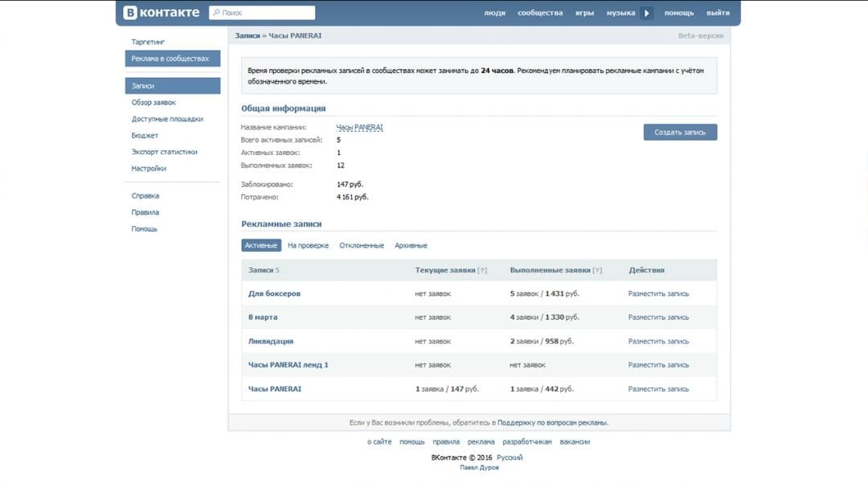The width and height of the screenshot is (868, 488).
Task: Open разработчикам footer link
Action: (x=527, y=442)
